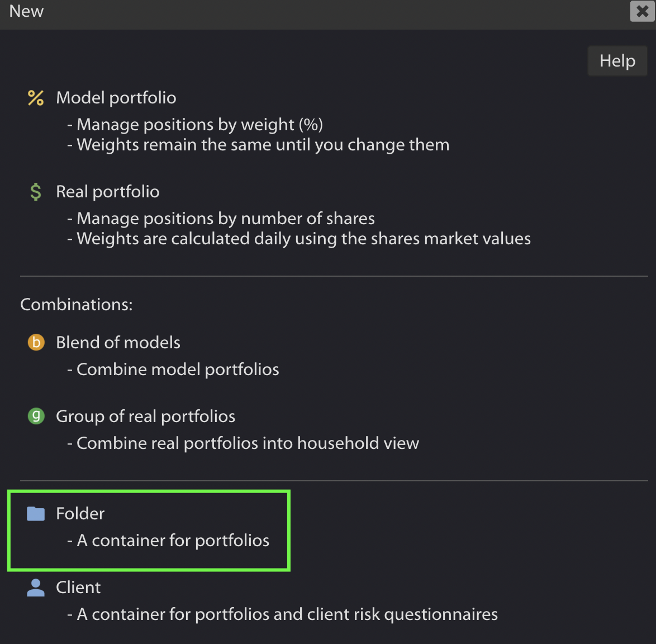Click the blue person Client icon

[x=36, y=588]
